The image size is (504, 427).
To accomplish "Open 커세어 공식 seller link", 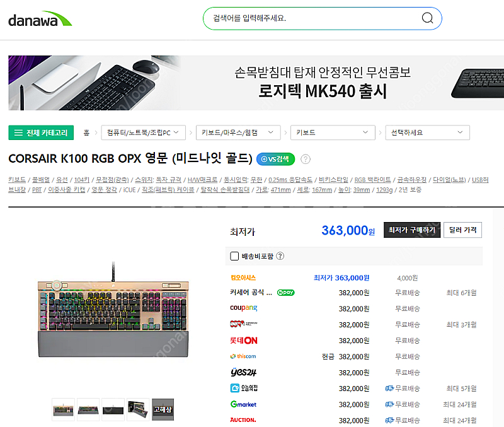I will [251, 293].
